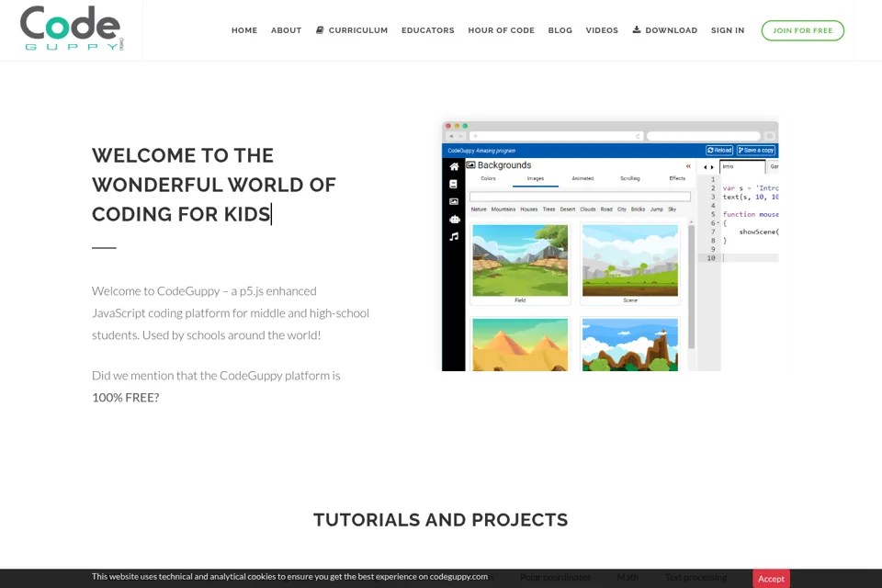Click the home icon in editor sidebar
The image size is (882, 588).
tap(454, 166)
